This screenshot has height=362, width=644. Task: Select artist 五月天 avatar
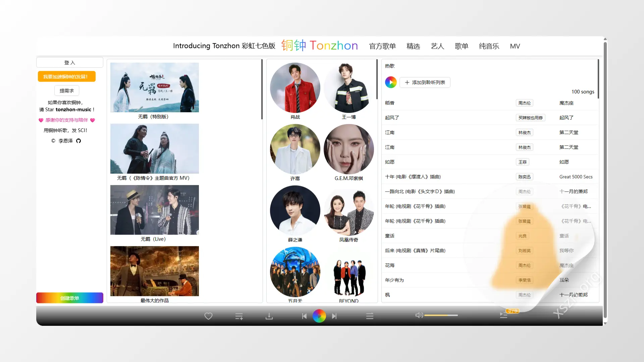[295, 272]
